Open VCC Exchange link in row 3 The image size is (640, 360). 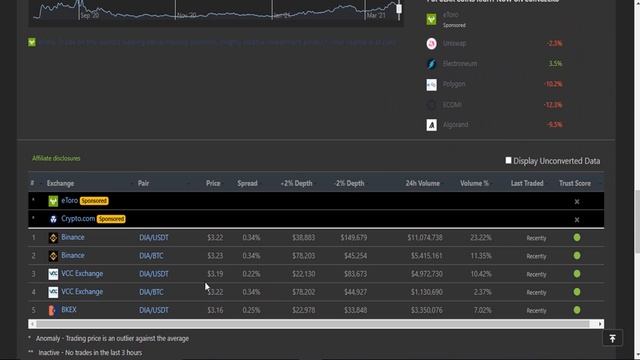click(82, 273)
